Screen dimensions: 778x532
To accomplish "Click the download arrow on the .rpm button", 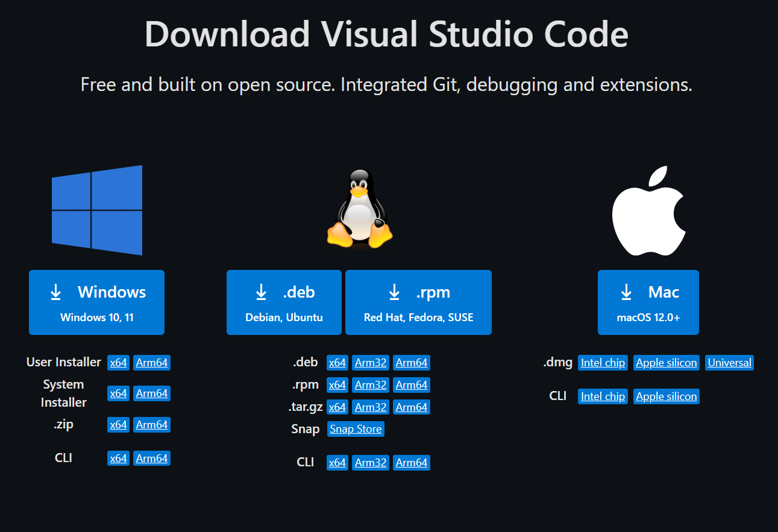I will point(395,292).
